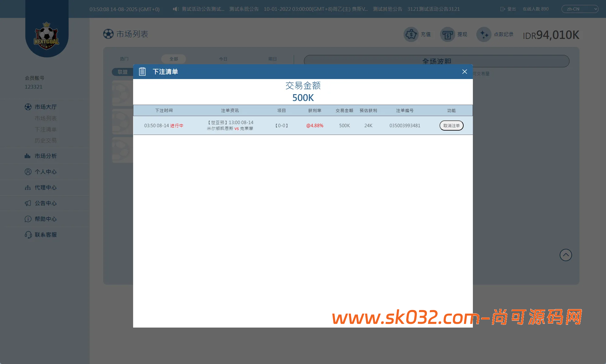
Task: Open 代理中心 agent center icon
Action: point(28,187)
